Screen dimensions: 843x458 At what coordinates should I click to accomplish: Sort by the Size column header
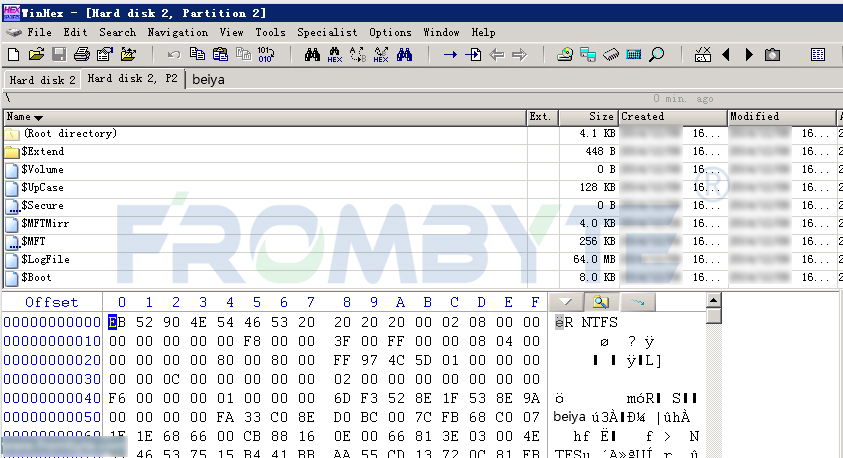pyautogui.click(x=588, y=117)
